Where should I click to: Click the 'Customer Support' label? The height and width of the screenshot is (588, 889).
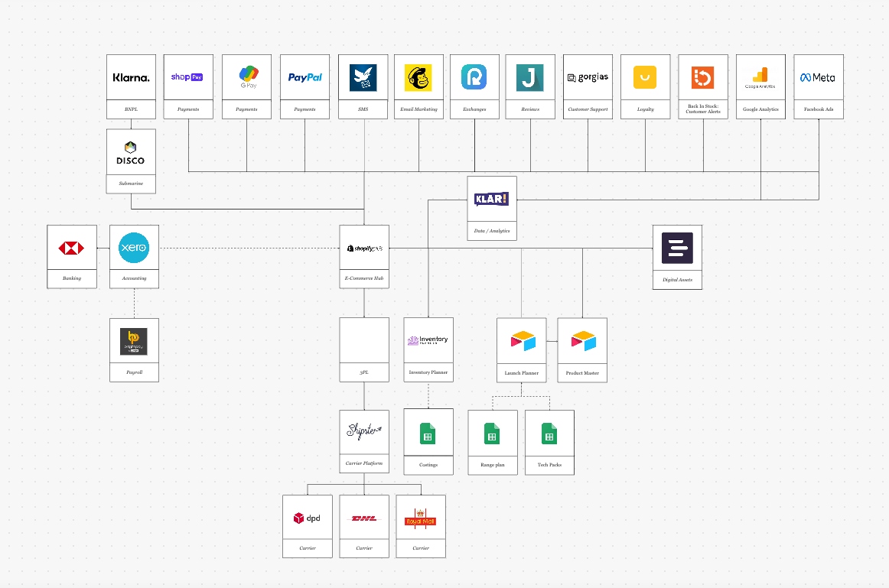(x=588, y=109)
